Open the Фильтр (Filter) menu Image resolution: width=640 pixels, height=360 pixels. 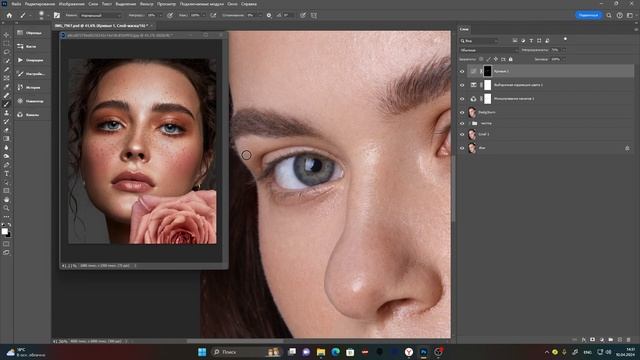coord(147,4)
